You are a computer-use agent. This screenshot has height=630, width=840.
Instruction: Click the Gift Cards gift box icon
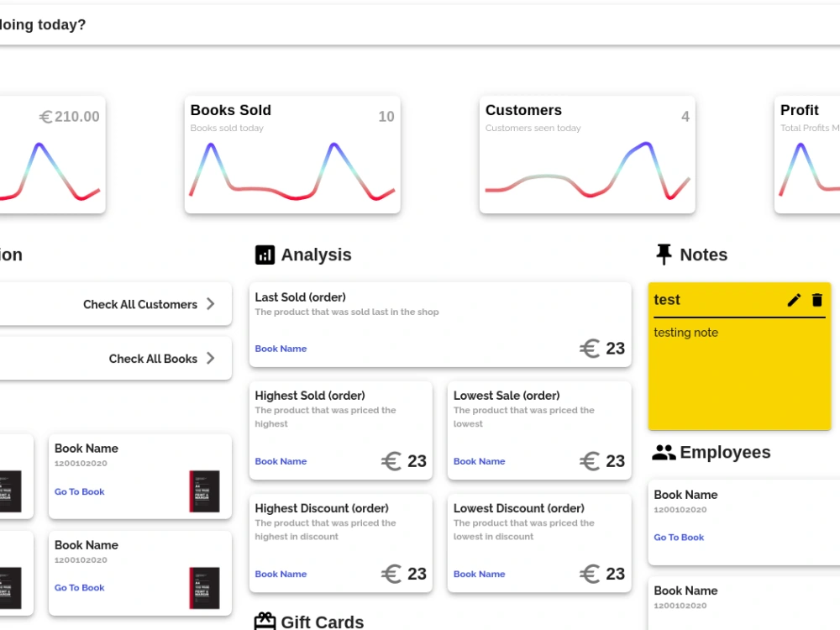[264, 620]
